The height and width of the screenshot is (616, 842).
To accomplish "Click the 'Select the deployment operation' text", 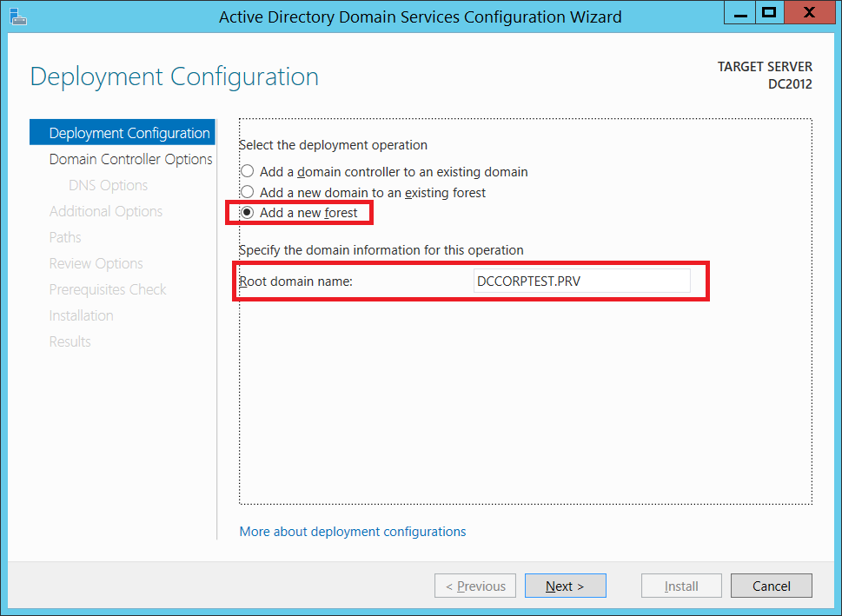I will 333,145.
